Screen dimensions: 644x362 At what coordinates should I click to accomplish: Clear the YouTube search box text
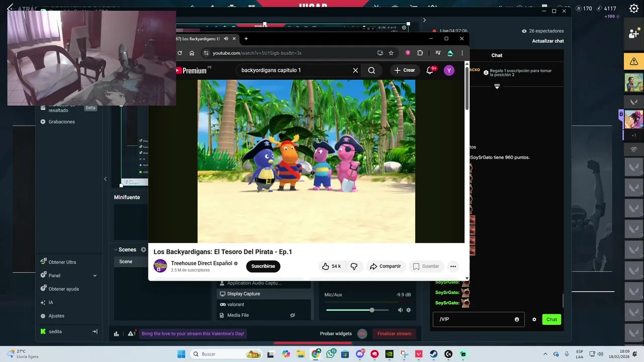coord(355,70)
